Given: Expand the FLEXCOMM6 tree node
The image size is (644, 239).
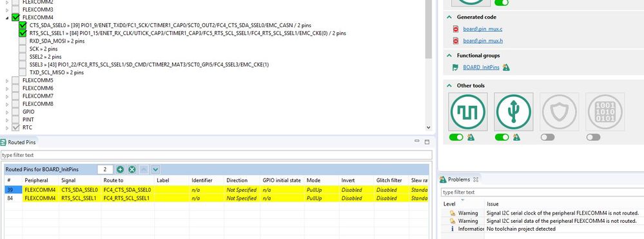Looking at the screenshot, I should click(x=7, y=88).
